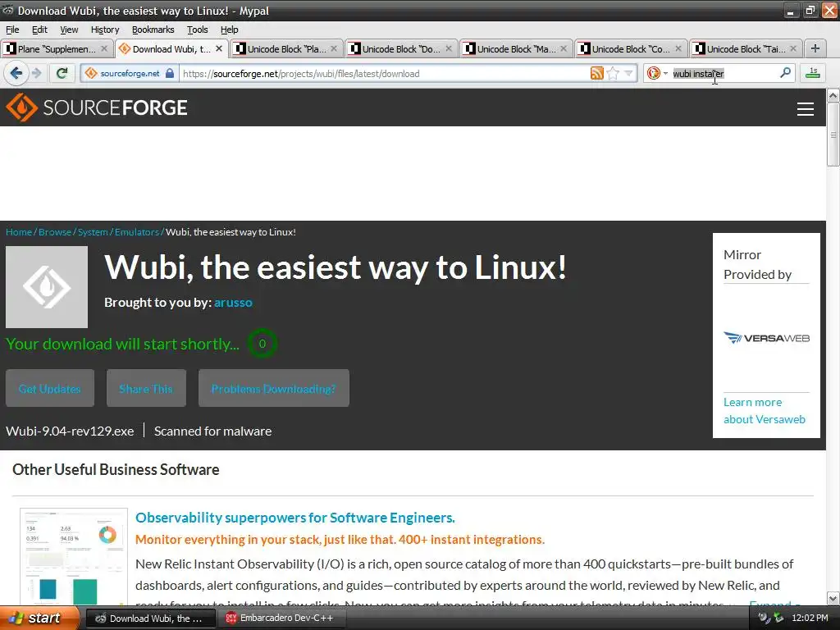Click the system tray clock

[810, 619]
